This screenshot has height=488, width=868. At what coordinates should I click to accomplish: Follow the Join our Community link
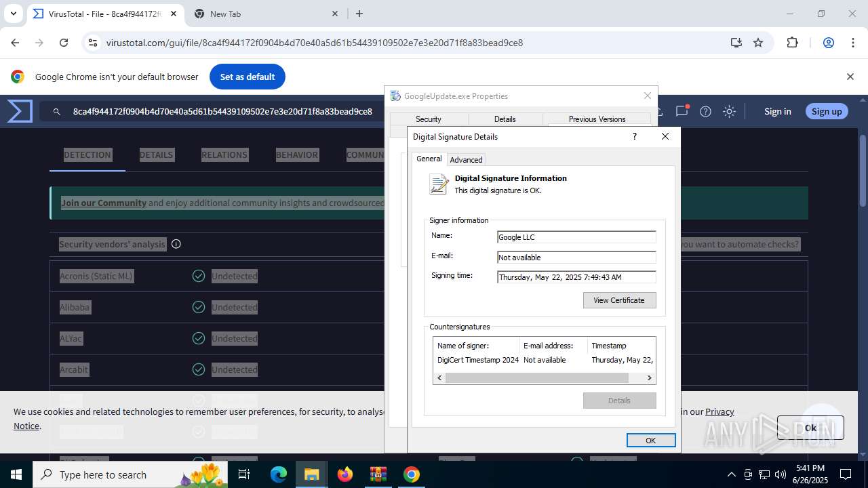click(104, 203)
